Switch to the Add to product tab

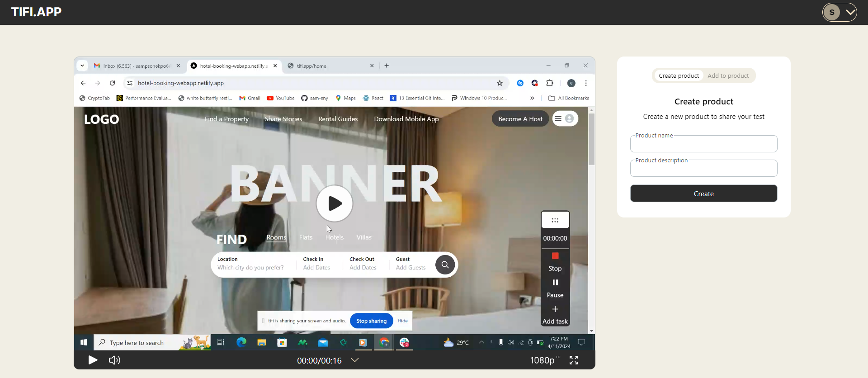pyautogui.click(x=728, y=76)
